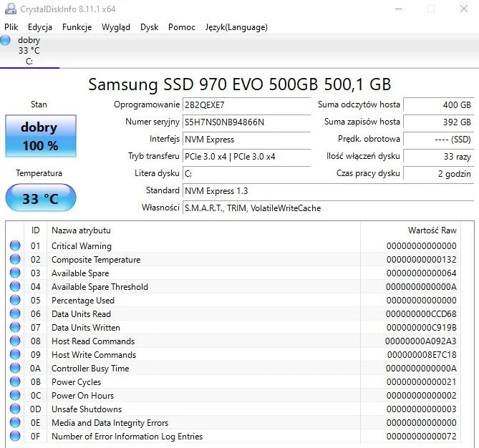Viewport: 479px width, 448px height.
Task: Click the 33 °C temperature button
Action: [x=39, y=198]
